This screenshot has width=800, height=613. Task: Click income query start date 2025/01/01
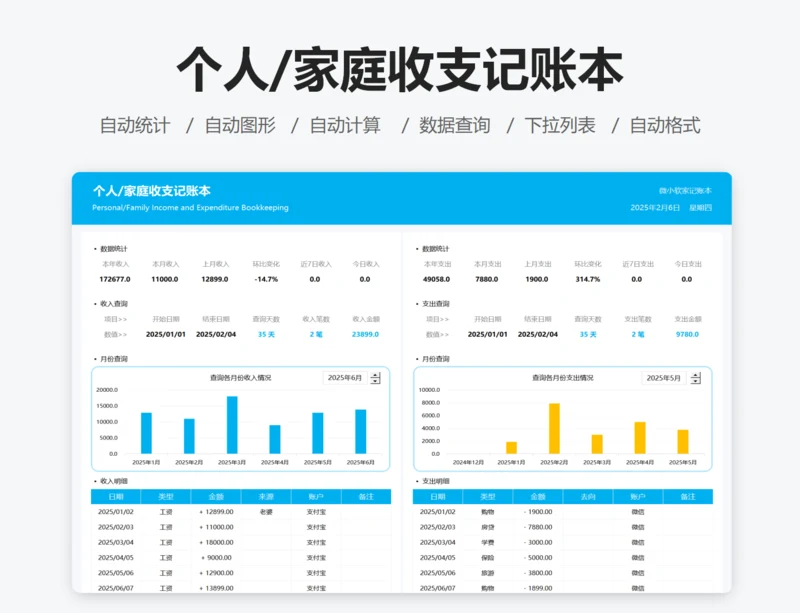(166, 334)
